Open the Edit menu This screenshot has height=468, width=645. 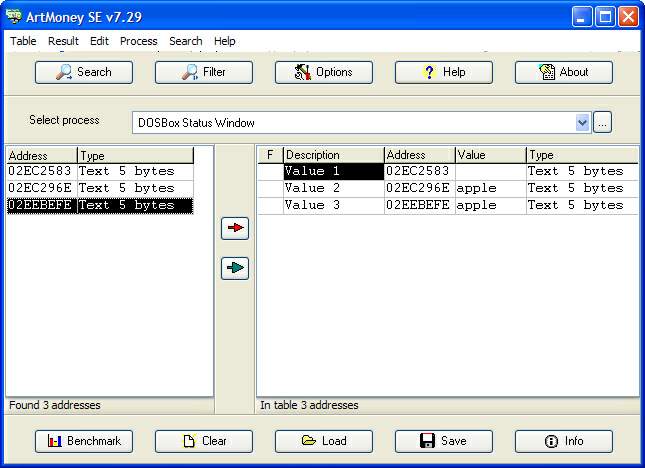click(99, 41)
